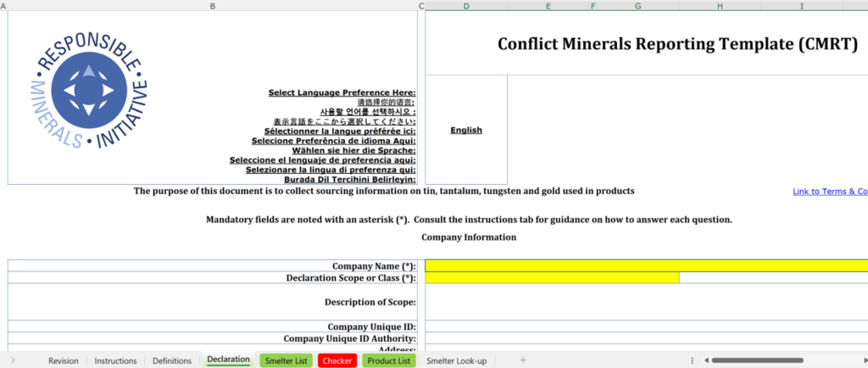Select column A header

(x=3, y=6)
